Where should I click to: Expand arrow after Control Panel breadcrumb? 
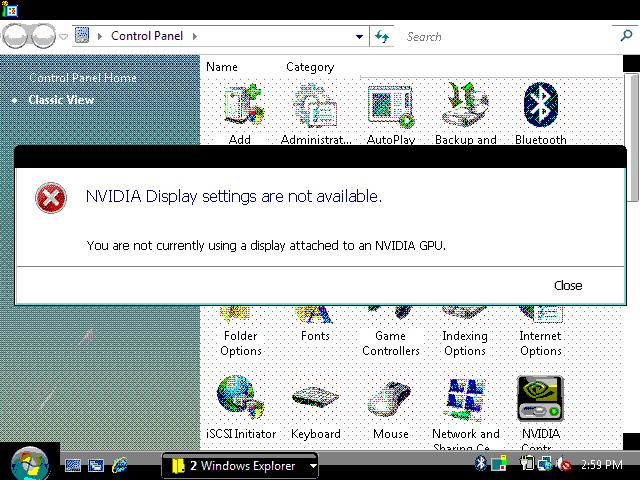[195, 36]
